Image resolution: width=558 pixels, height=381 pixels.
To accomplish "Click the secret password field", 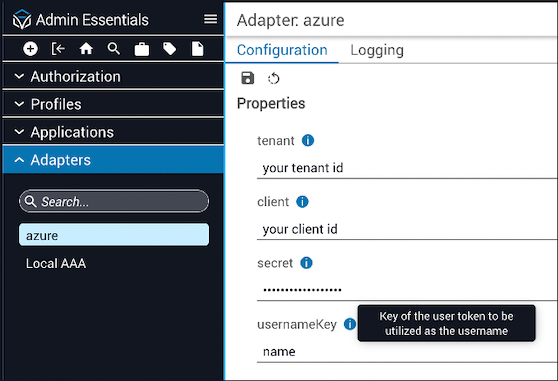I will coord(407,291).
